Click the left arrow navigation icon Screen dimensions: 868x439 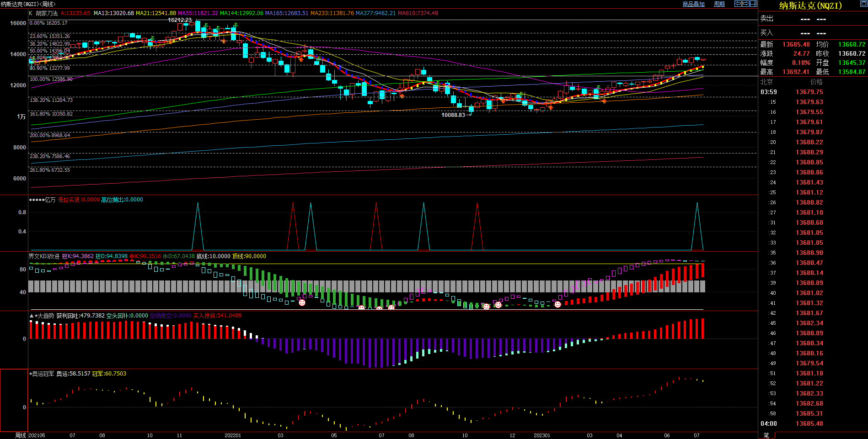point(738,4)
